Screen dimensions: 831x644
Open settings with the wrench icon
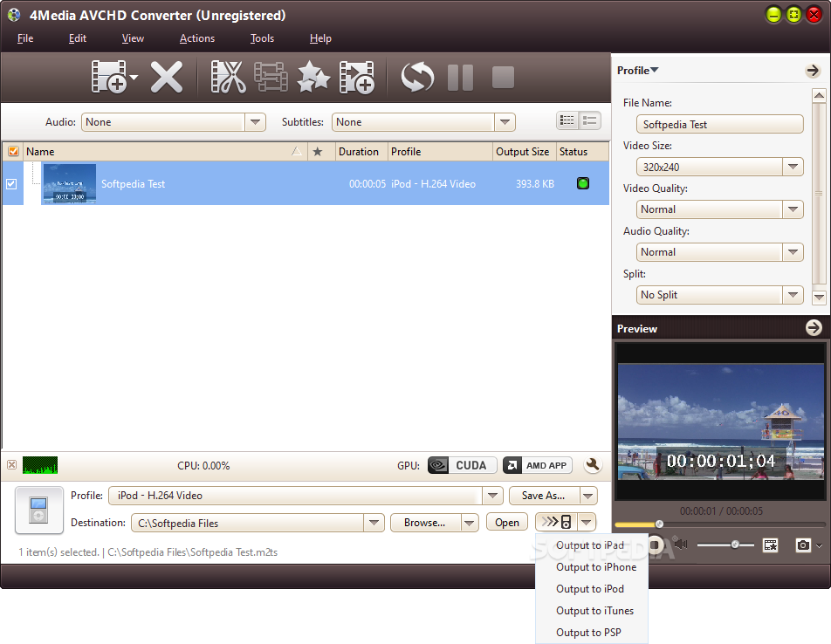coord(593,465)
